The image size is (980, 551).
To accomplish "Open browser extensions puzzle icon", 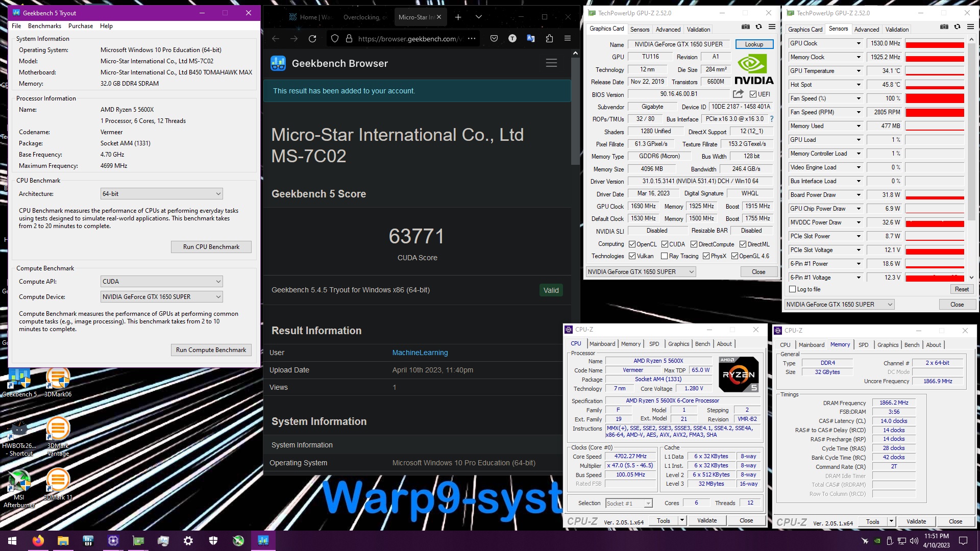I will 549,38.
